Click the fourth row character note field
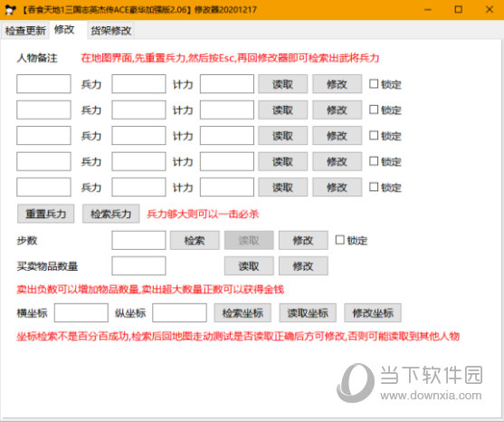This screenshot has width=504, height=422. click(x=43, y=161)
